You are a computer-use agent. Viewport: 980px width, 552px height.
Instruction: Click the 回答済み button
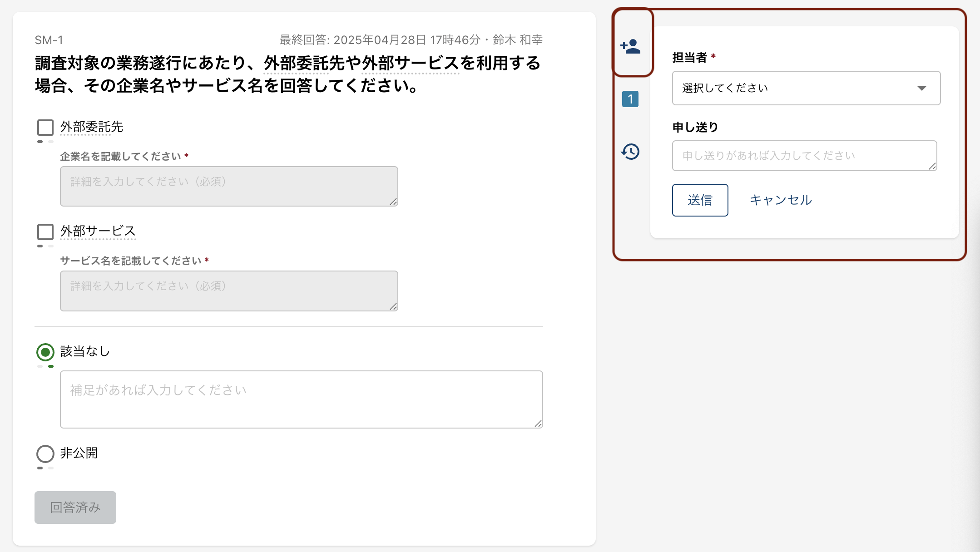pos(75,508)
